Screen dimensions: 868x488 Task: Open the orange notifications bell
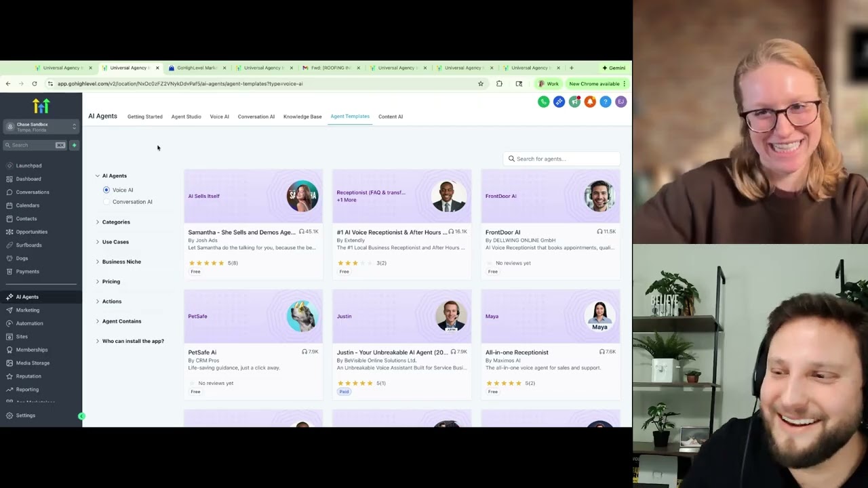(590, 102)
